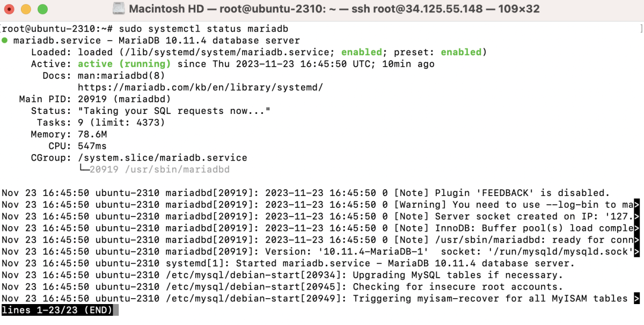Click the green status dot beside mariadb.service
The height and width of the screenshot is (325, 644).
pyautogui.click(x=5, y=41)
